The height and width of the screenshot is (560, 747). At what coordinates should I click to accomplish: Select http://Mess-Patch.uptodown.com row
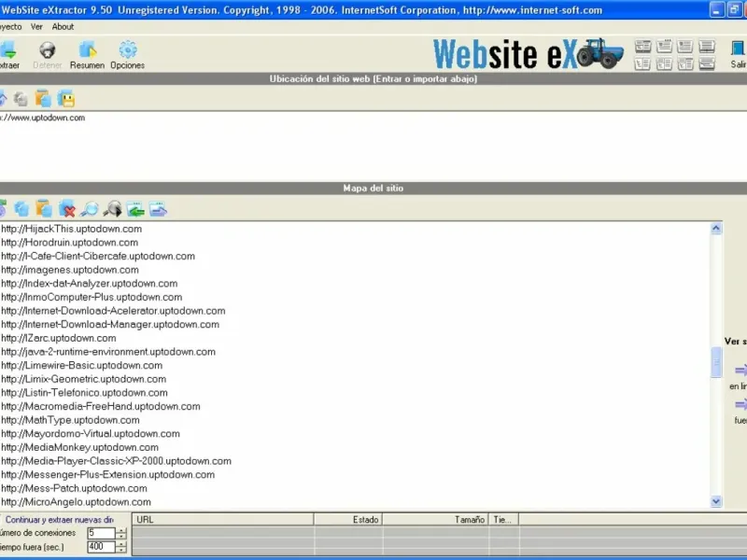click(75, 488)
